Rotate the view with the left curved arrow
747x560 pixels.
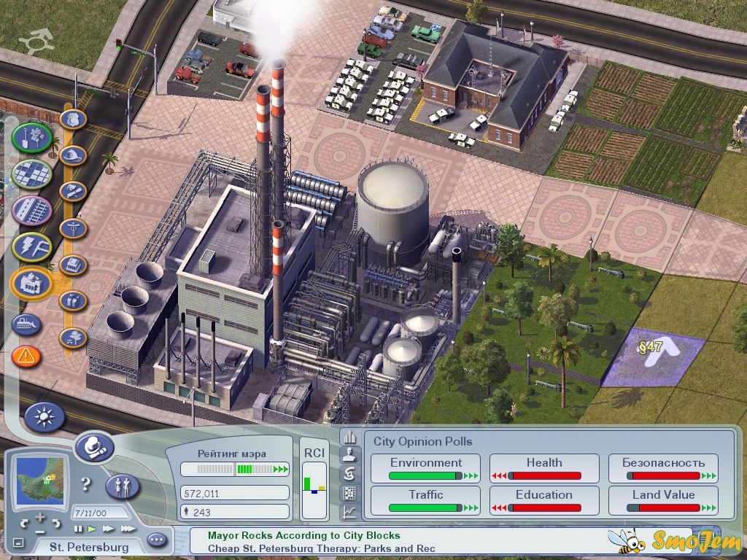click(x=25, y=524)
